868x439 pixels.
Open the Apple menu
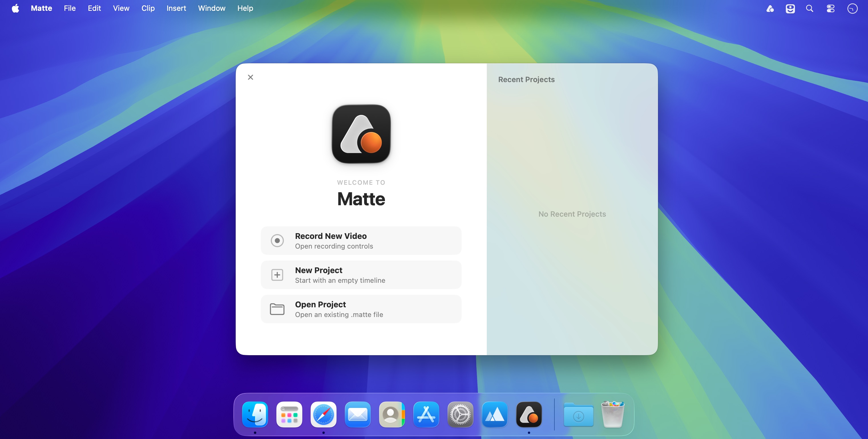pyautogui.click(x=15, y=9)
